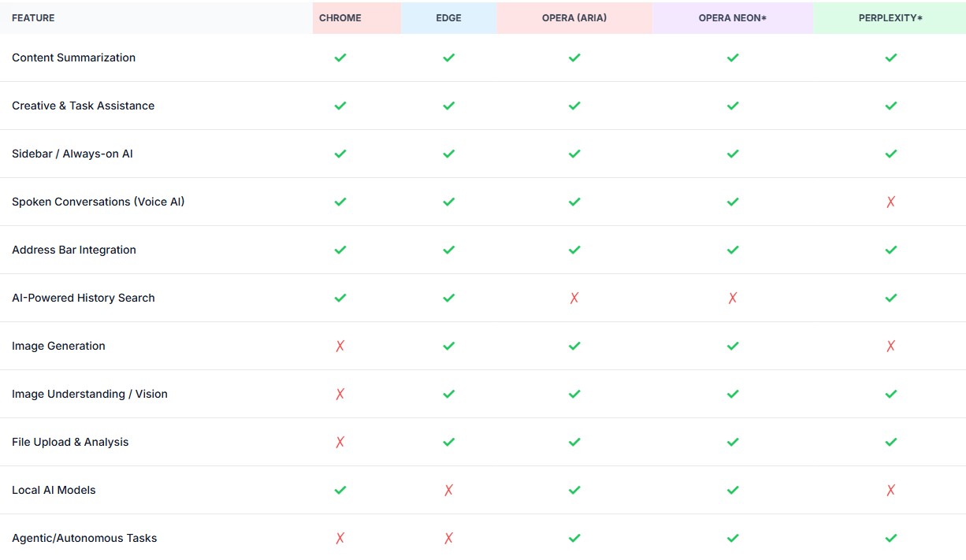The width and height of the screenshot is (966, 560).
Task: Click Perplexity checkmark for Agentic/Autonomous Tasks
Action: (x=890, y=538)
